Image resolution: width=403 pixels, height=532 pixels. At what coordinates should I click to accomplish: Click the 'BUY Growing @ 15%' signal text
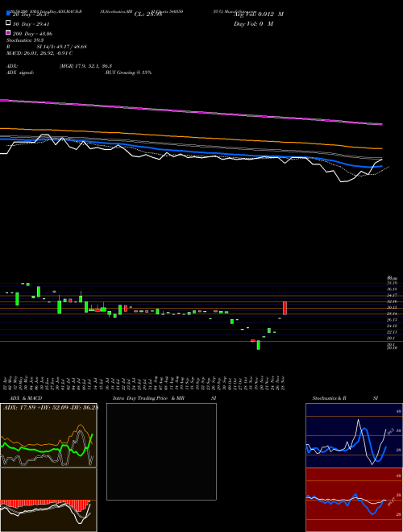tap(128, 73)
